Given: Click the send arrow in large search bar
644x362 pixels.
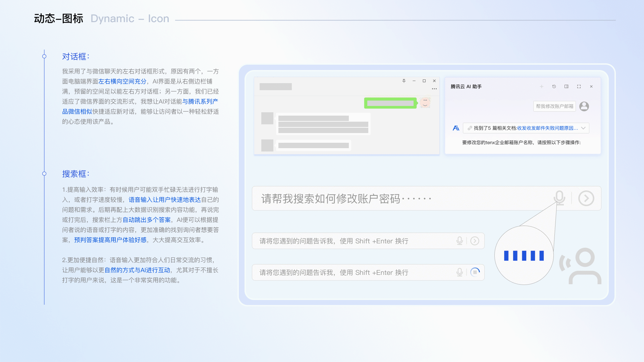Looking at the screenshot, I should click(x=586, y=198).
